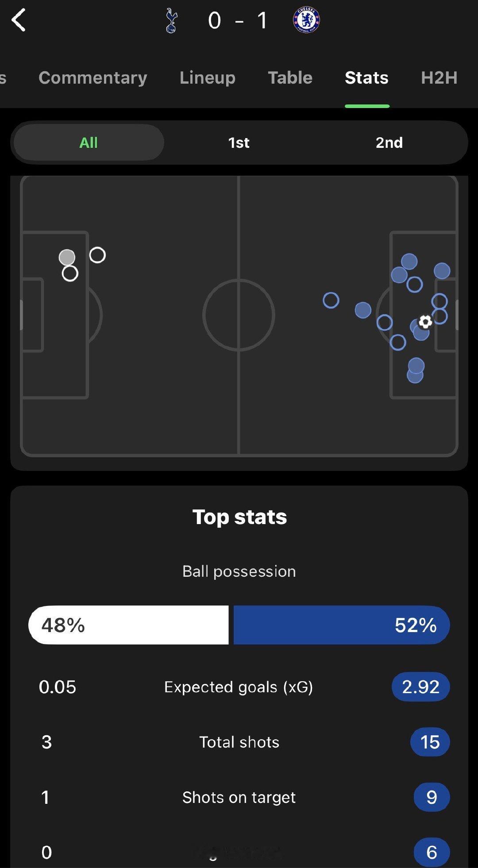478x868 pixels.
Task: Tap the goal ball icon on the shot map
Action: pos(425,322)
